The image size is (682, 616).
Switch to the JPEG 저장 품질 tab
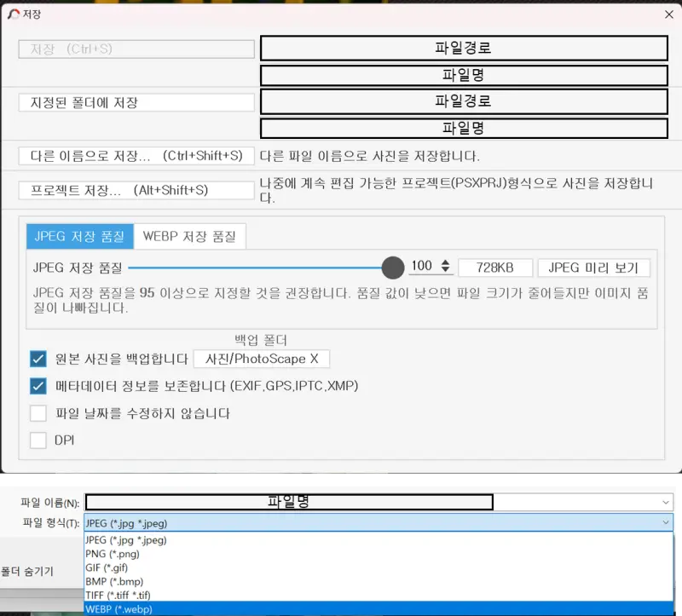(78, 237)
